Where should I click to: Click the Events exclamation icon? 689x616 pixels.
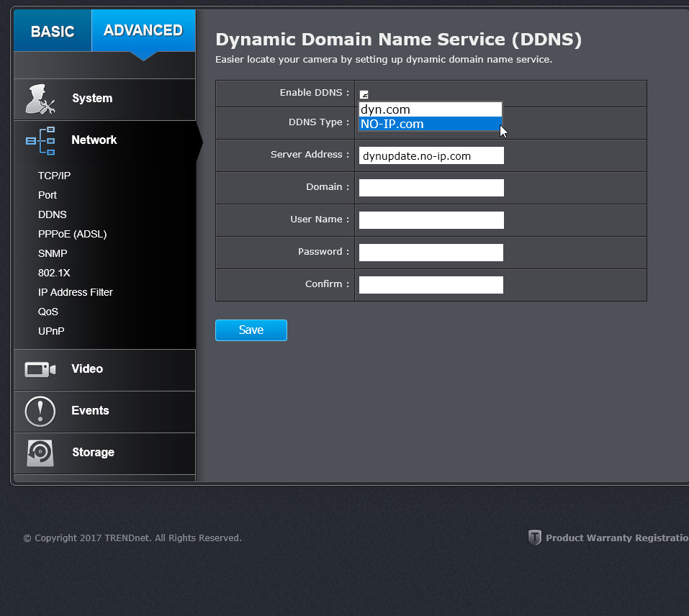tap(40, 411)
